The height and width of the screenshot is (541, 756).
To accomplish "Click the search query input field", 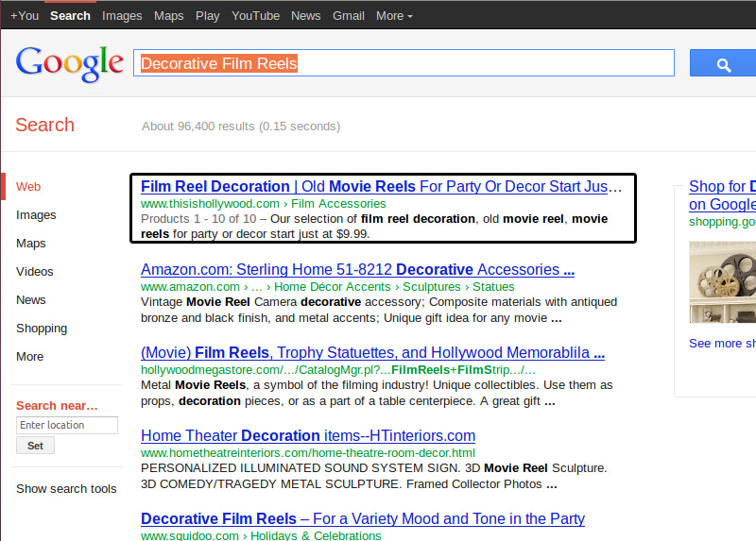I will [404, 62].
